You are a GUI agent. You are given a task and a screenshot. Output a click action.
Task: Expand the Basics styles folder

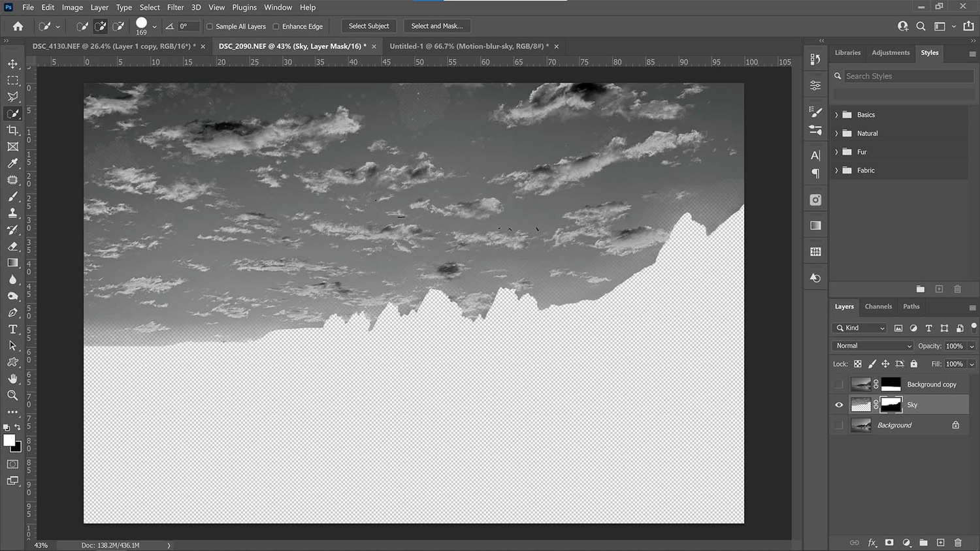coord(836,115)
